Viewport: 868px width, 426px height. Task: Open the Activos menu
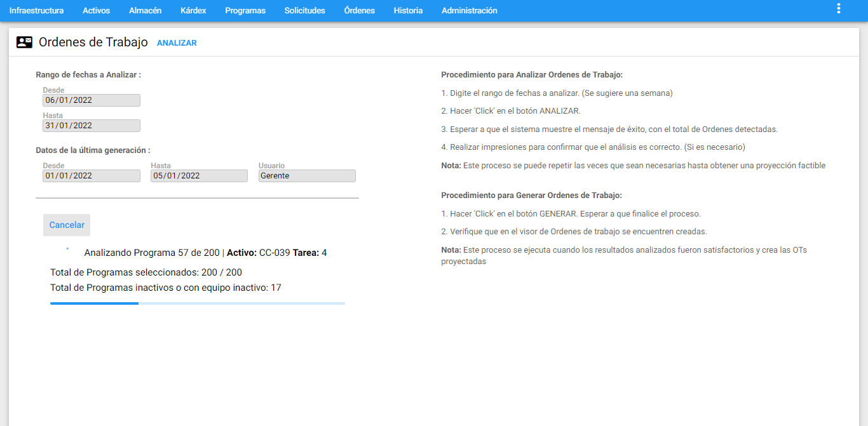pyautogui.click(x=96, y=11)
